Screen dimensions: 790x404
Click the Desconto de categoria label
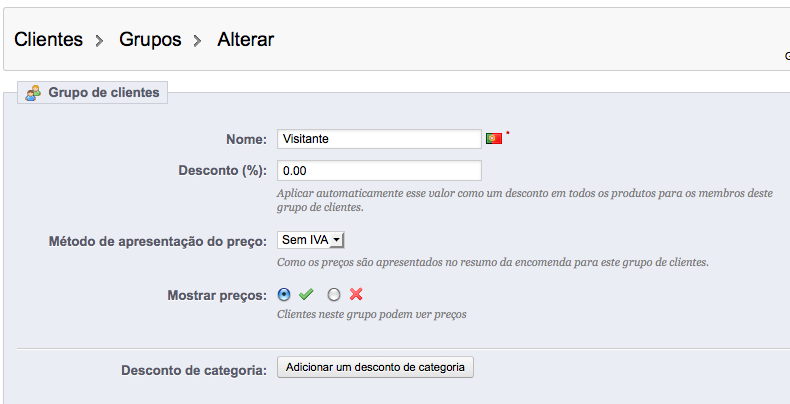(x=194, y=371)
